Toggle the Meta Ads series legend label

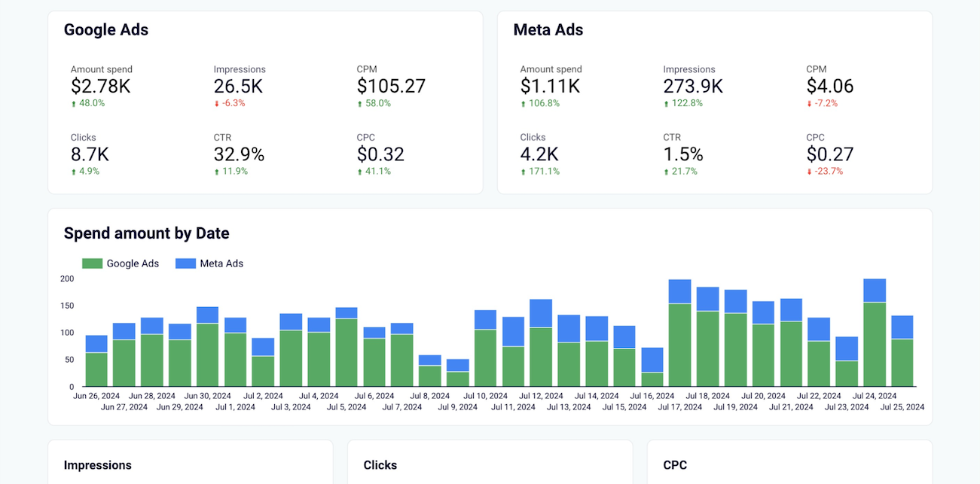point(221,263)
